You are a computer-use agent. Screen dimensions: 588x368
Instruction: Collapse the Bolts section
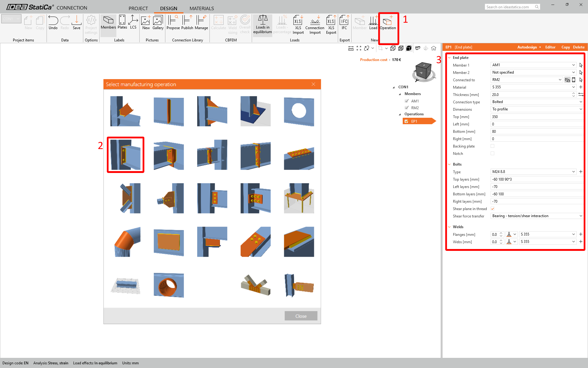coord(450,164)
